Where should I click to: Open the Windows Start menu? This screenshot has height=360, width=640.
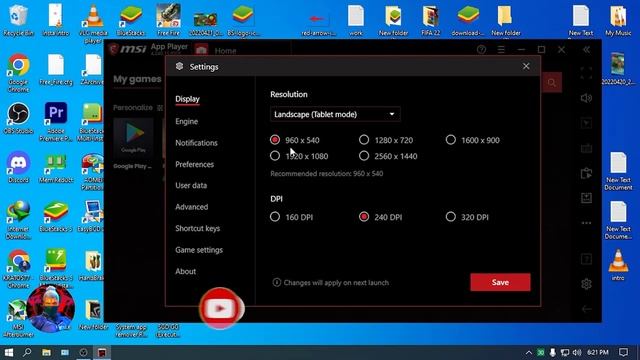click(x=9, y=352)
